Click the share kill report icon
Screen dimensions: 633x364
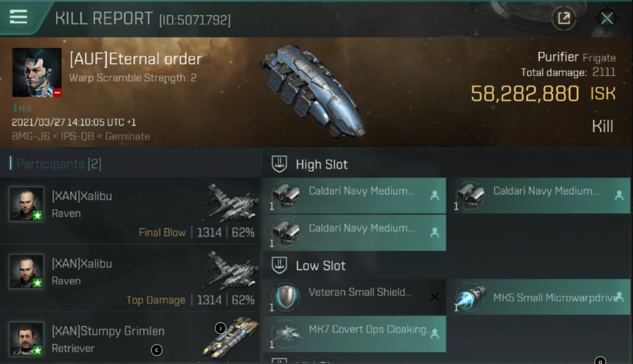pos(564,18)
